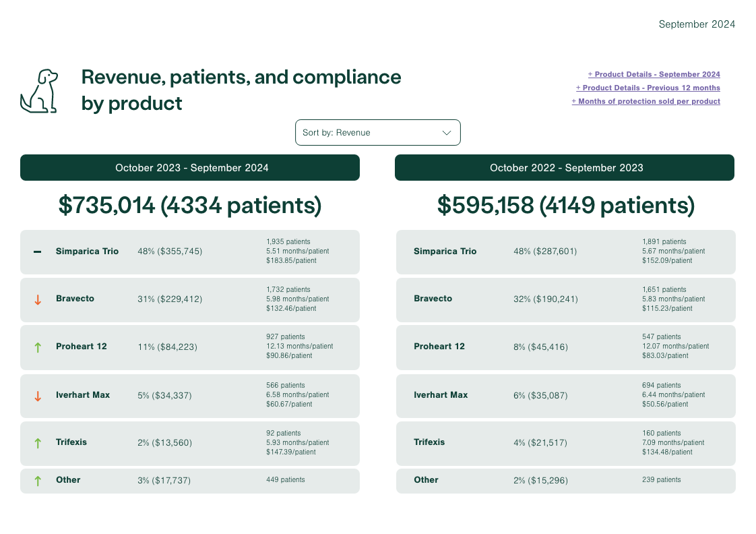Image resolution: width=756 pixels, height=534 pixels.
Task: Click the 239 patients figure
Action: pos(662,480)
